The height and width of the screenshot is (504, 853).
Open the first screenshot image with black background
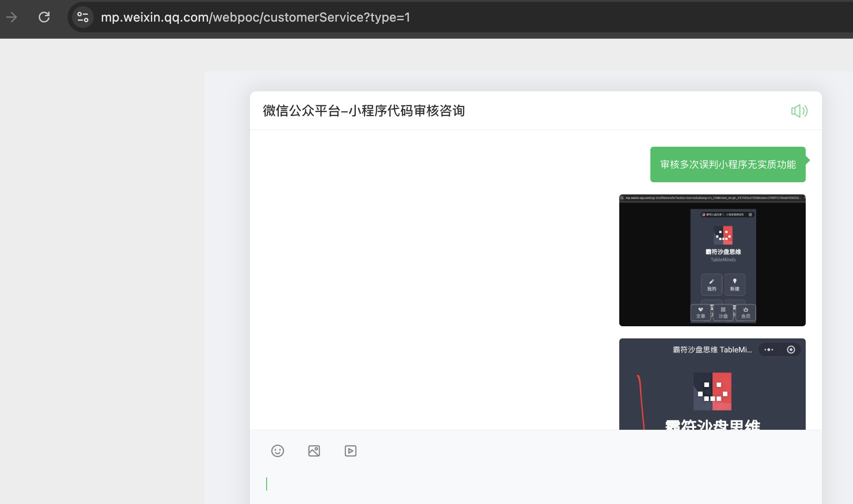712,261
